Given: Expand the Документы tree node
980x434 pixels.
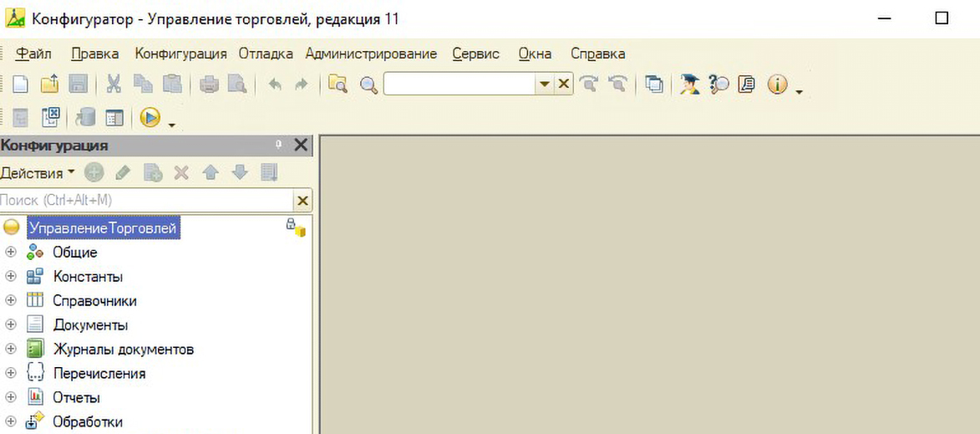Looking at the screenshot, I should 11,325.
